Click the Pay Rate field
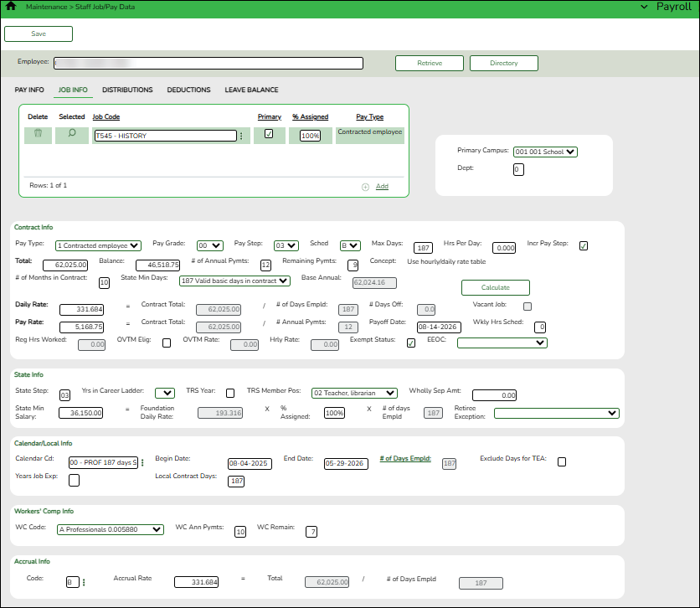The image size is (700, 608). point(82,327)
